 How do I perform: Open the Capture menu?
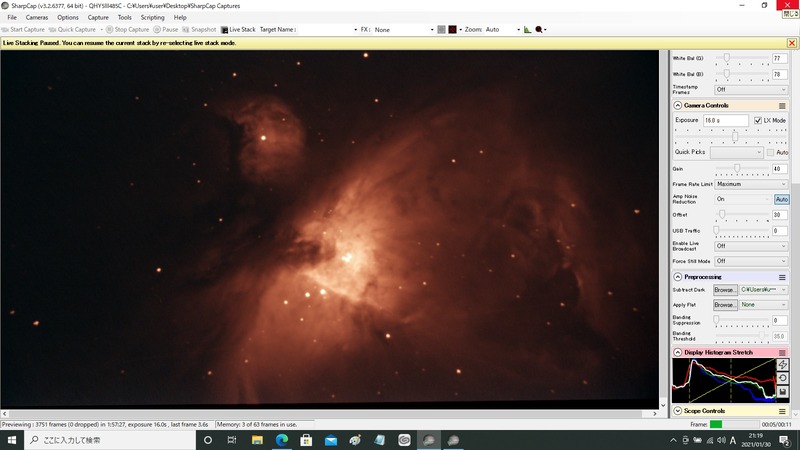pyautogui.click(x=98, y=17)
